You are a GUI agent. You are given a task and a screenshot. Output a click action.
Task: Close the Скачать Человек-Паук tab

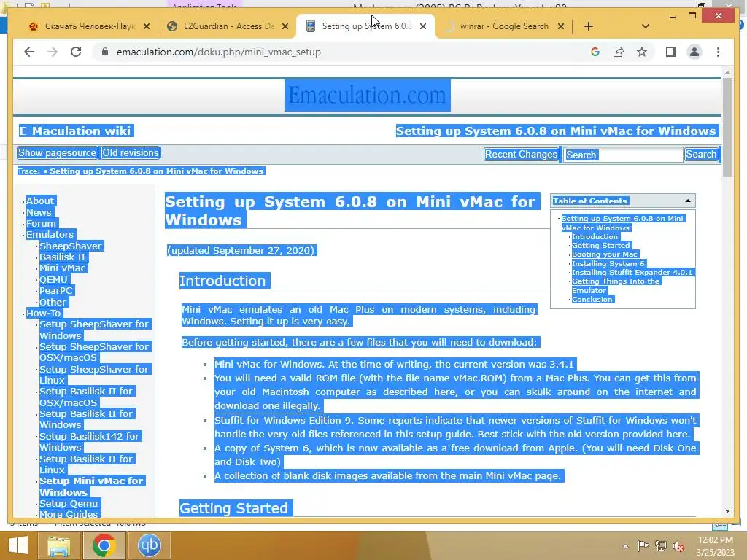click(147, 26)
